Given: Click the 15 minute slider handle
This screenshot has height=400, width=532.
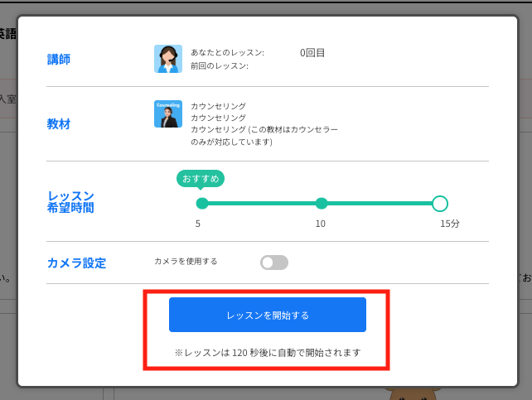Looking at the screenshot, I should click(x=440, y=204).
